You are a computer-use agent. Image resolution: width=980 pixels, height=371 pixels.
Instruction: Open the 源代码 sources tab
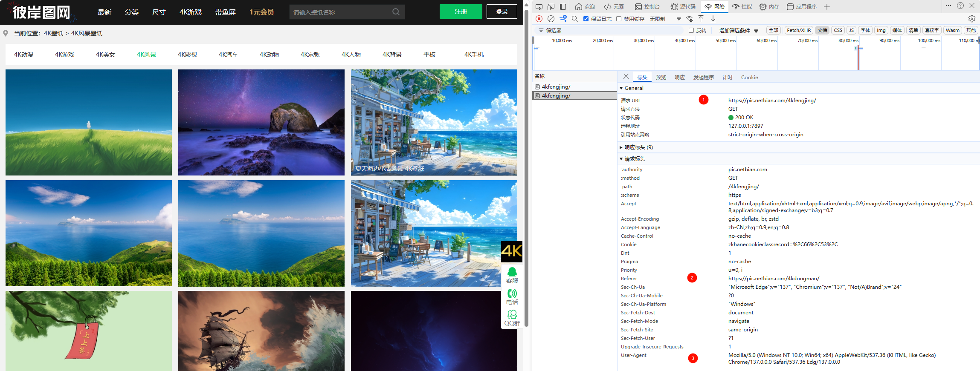683,7
